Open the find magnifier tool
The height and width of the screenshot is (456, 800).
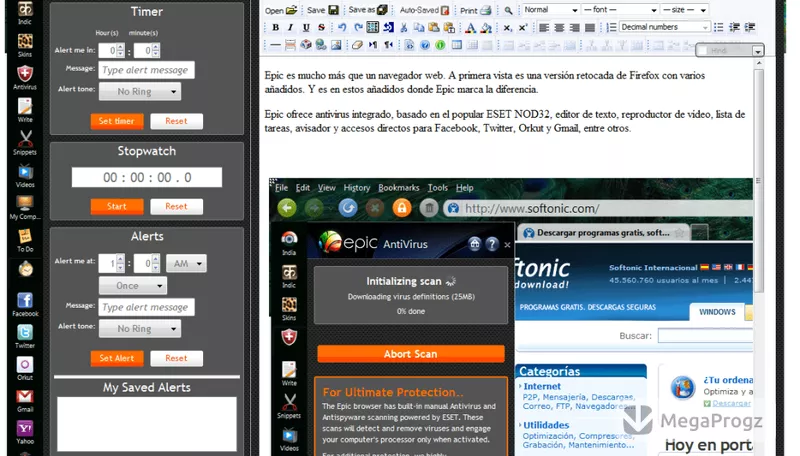click(x=508, y=10)
